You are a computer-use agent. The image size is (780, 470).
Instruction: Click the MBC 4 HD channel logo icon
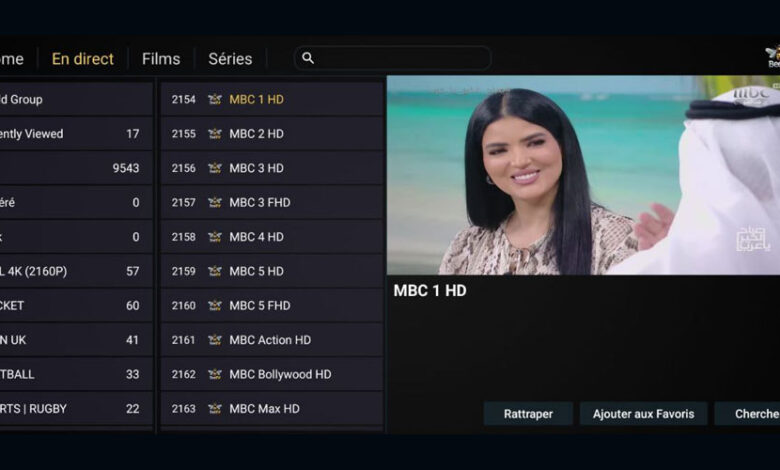[214, 237]
